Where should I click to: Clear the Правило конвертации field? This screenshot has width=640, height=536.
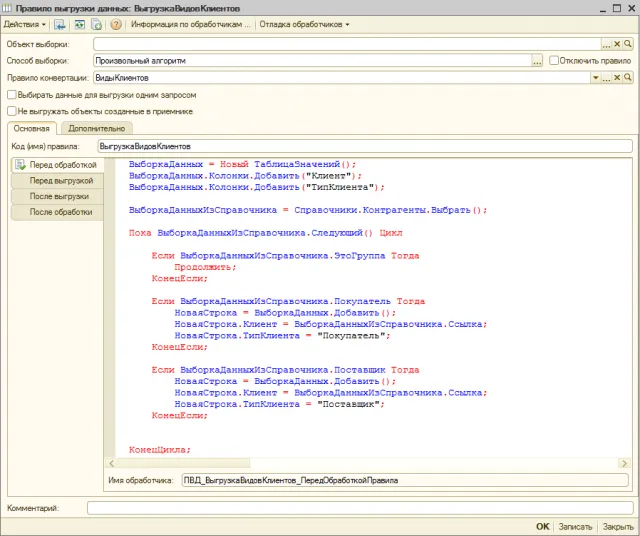(x=617, y=78)
